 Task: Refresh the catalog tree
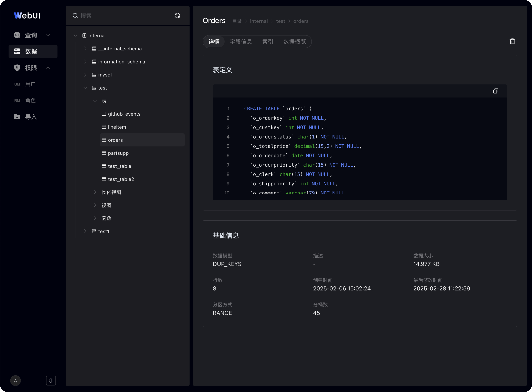tap(177, 16)
